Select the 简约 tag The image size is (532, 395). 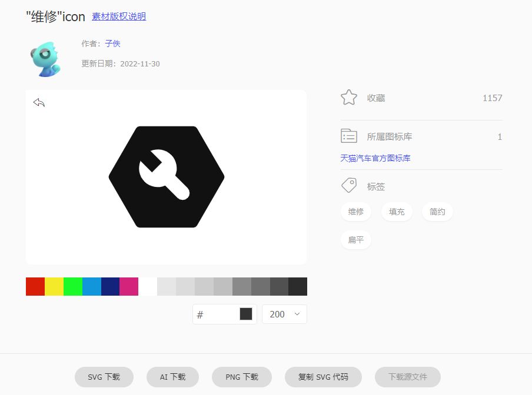click(x=437, y=212)
